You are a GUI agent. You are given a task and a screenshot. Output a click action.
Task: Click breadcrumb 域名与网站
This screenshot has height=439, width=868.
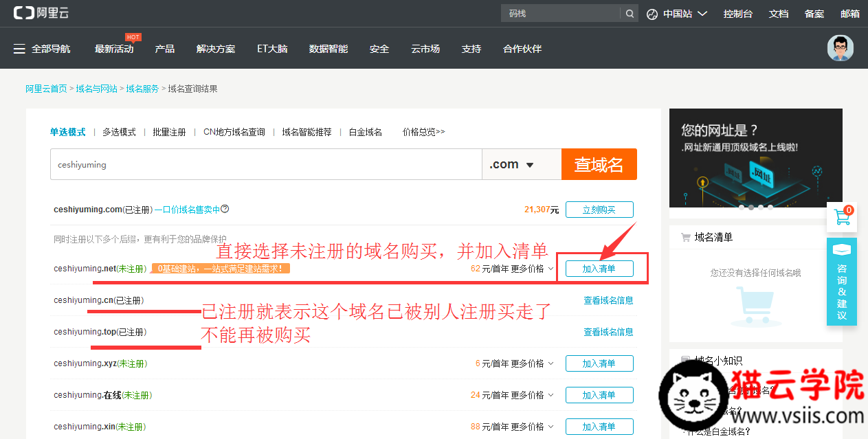(96, 89)
